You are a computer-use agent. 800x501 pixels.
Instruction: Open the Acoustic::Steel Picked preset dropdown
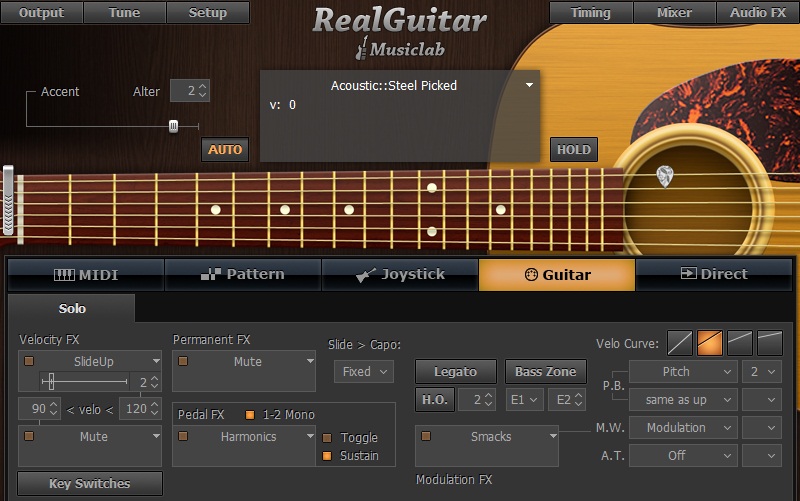529,85
